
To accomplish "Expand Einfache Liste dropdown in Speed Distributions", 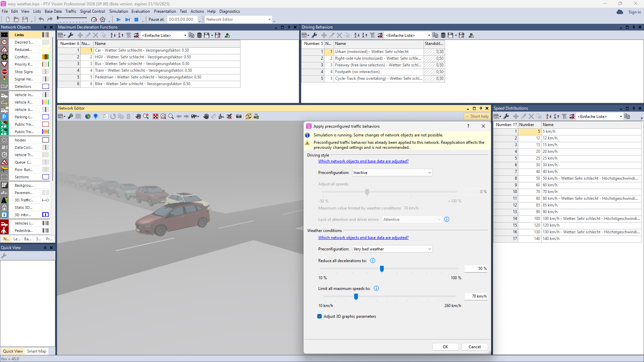I will tap(621, 117).
